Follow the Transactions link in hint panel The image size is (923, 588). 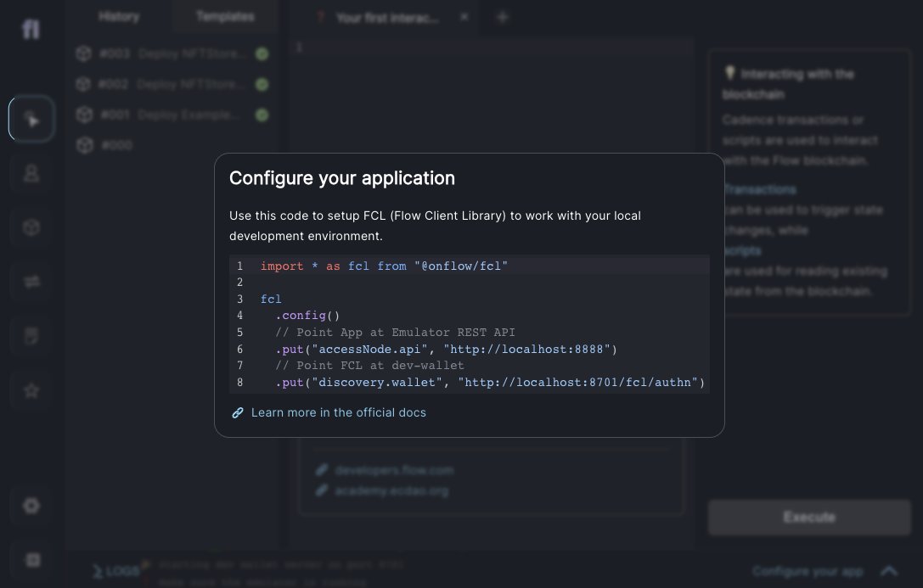(x=760, y=189)
